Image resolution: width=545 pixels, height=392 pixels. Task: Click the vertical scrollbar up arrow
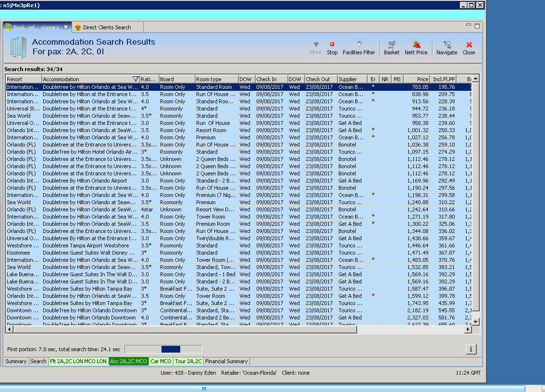pyautogui.click(x=475, y=78)
